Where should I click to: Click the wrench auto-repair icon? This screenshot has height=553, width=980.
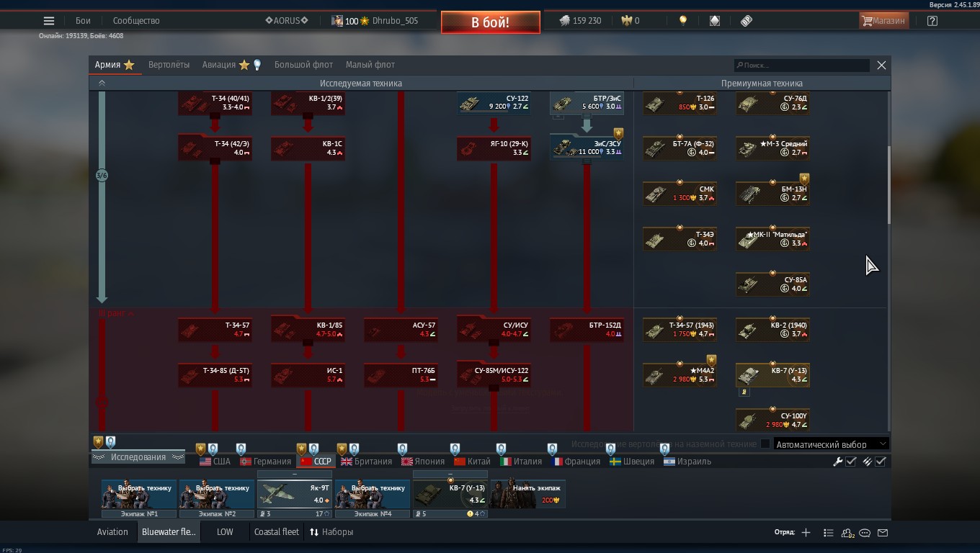tap(837, 462)
